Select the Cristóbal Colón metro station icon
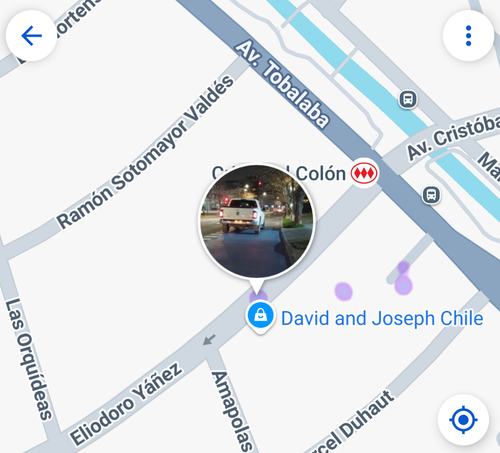 [x=364, y=173]
